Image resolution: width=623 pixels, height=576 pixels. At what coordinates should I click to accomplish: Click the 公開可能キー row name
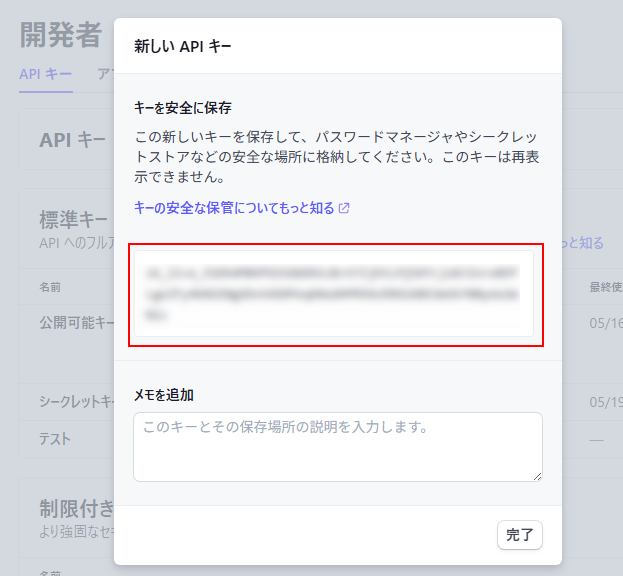pos(77,324)
